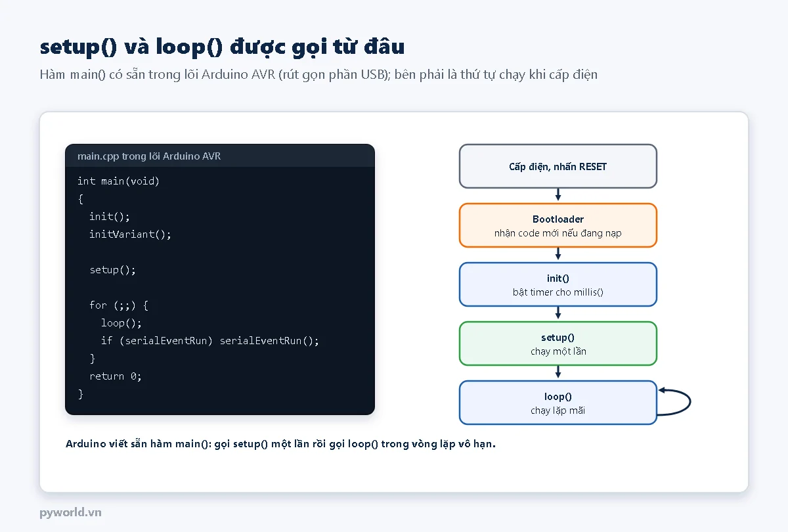The height and width of the screenshot is (532, 788).
Task: Click the 'return 0;' code line
Action: point(116,376)
